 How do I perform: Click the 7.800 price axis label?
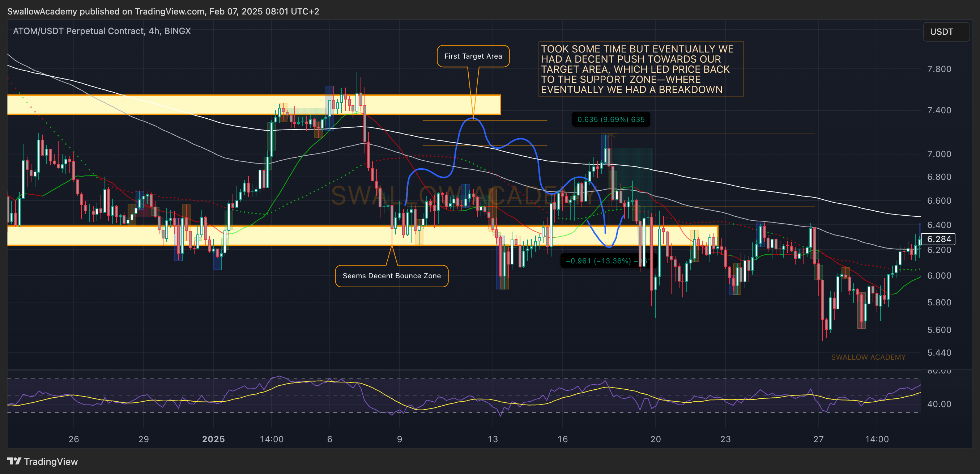coord(939,69)
